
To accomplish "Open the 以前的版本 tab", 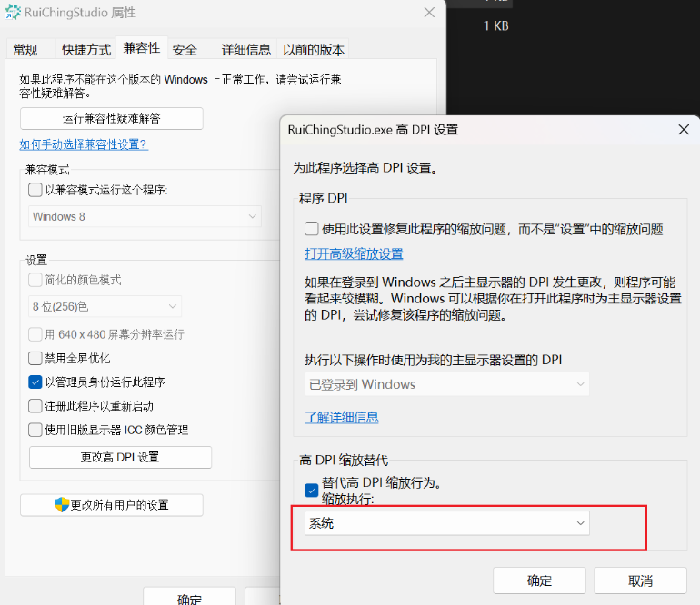I will click(x=314, y=50).
